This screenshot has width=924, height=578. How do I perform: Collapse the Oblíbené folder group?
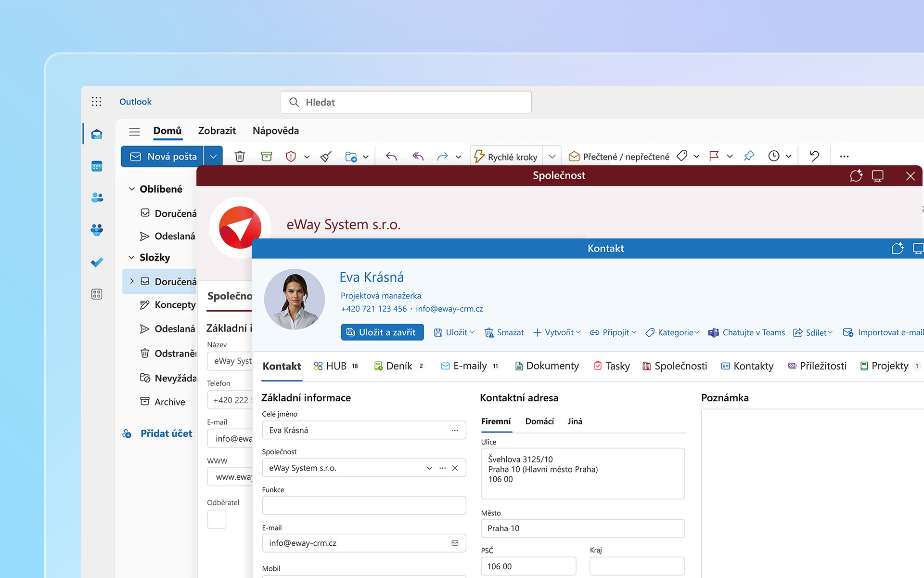click(131, 189)
